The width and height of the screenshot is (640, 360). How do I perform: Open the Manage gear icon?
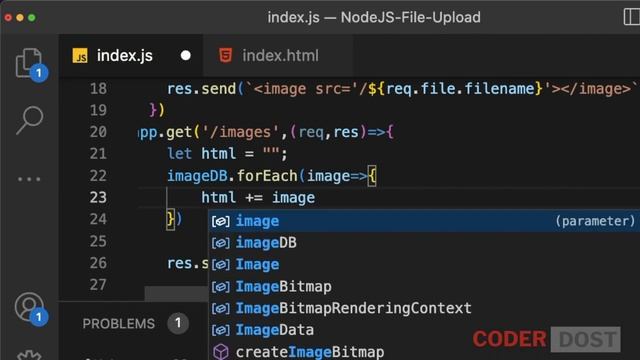[x=29, y=354]
